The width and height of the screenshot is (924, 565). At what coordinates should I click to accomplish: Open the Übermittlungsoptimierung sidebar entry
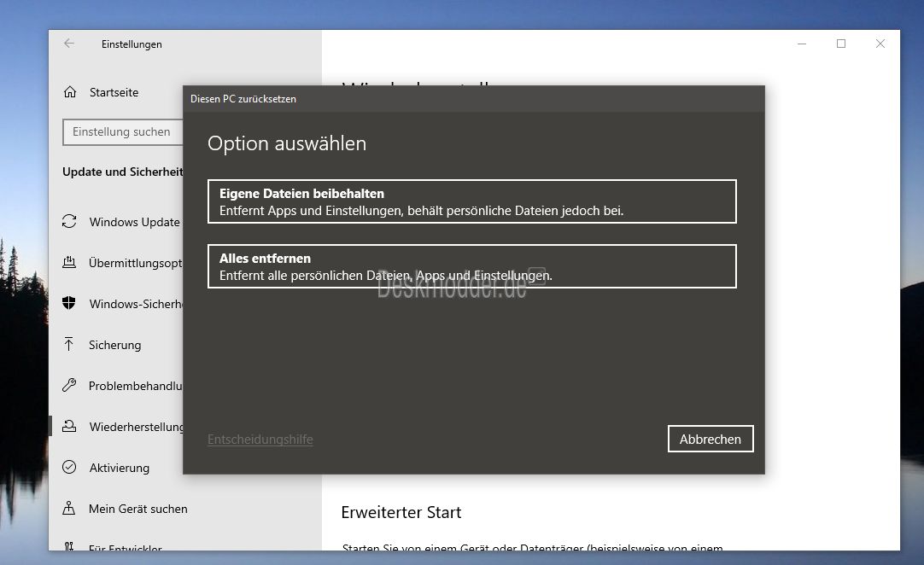pyautogui.click(x=136, y=264)
